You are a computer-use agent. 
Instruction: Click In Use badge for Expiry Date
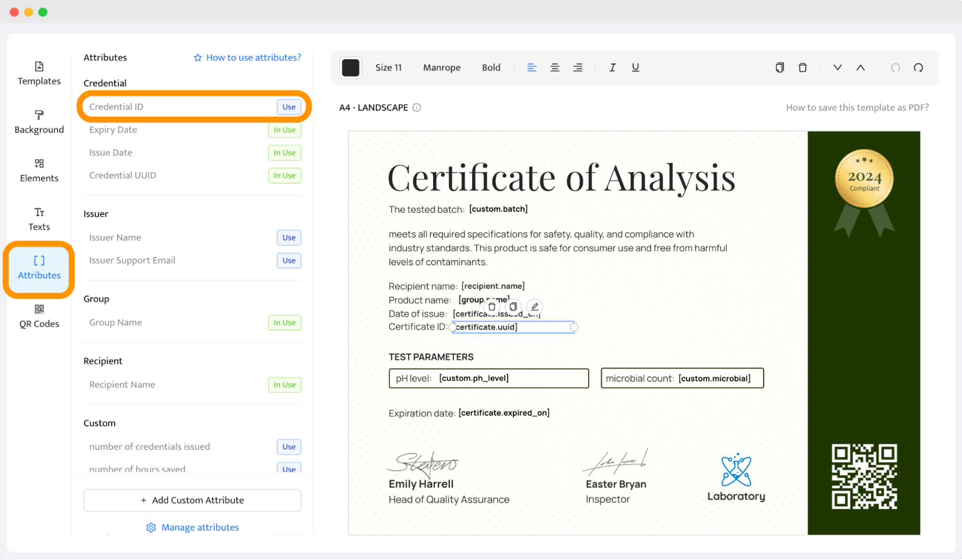[284, 130]
